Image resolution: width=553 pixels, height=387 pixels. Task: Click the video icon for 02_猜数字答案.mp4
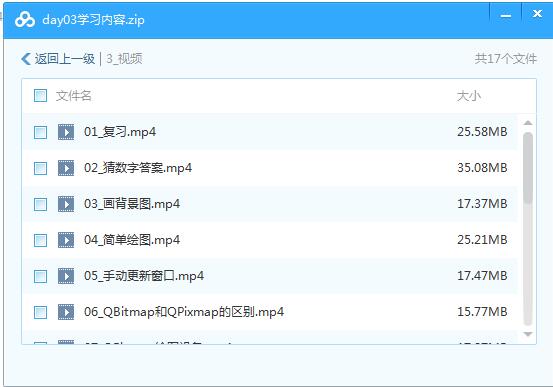coord(66,168)
